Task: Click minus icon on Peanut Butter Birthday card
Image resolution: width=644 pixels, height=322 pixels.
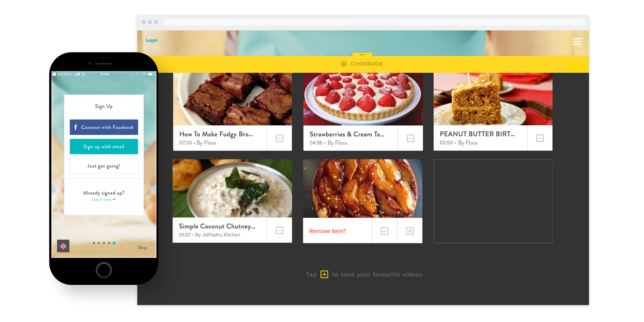Action: [540, 138]
